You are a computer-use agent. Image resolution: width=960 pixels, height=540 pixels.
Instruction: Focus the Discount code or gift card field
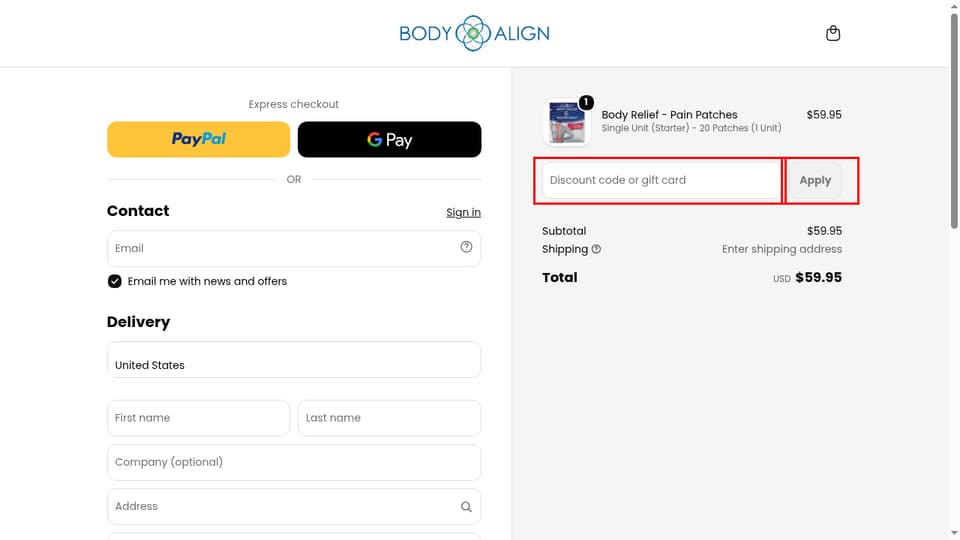[x=661, y=180]
